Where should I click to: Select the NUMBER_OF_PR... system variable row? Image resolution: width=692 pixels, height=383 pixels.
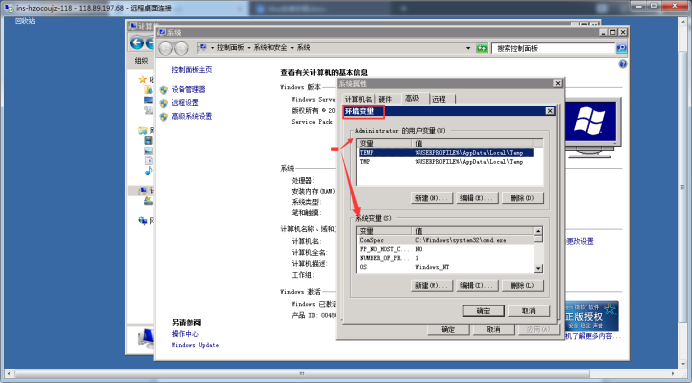[446, 258]
